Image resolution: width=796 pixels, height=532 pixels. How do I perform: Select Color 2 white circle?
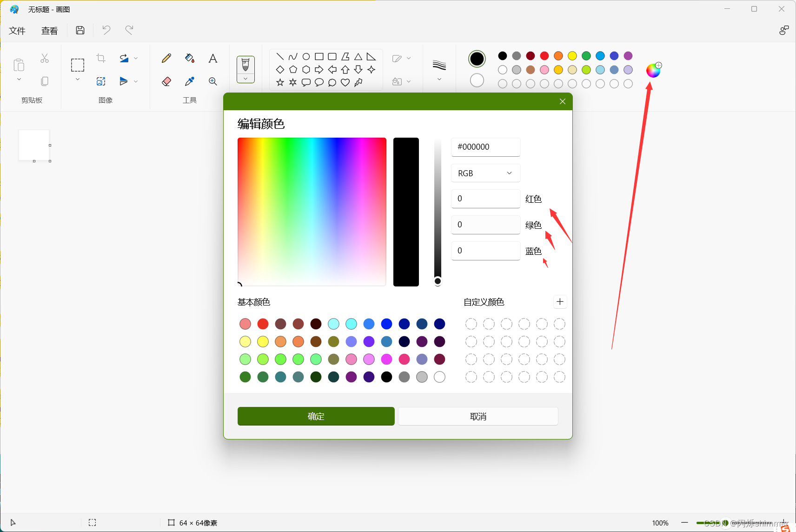477,80
